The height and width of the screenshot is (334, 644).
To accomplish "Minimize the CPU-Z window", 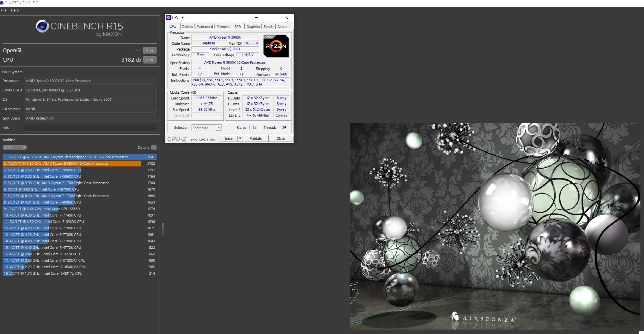I will [256, 17].
